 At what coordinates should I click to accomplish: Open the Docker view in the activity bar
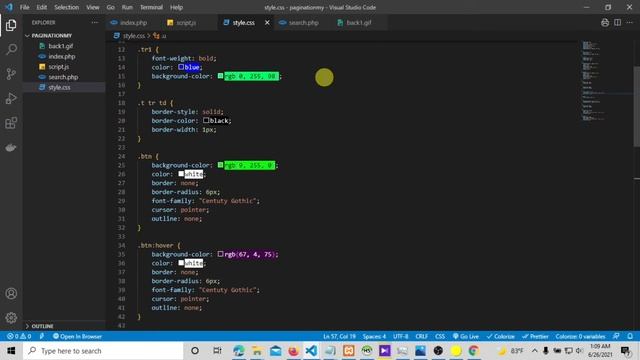coord(11,147)
